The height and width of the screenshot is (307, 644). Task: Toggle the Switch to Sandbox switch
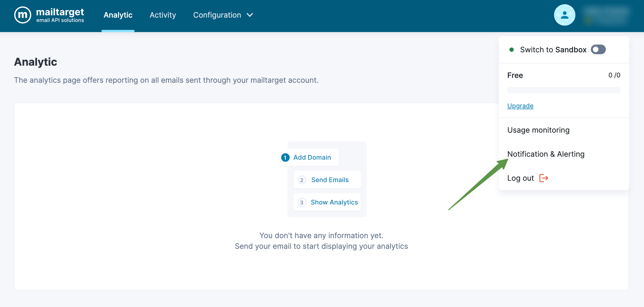[598, 50]
